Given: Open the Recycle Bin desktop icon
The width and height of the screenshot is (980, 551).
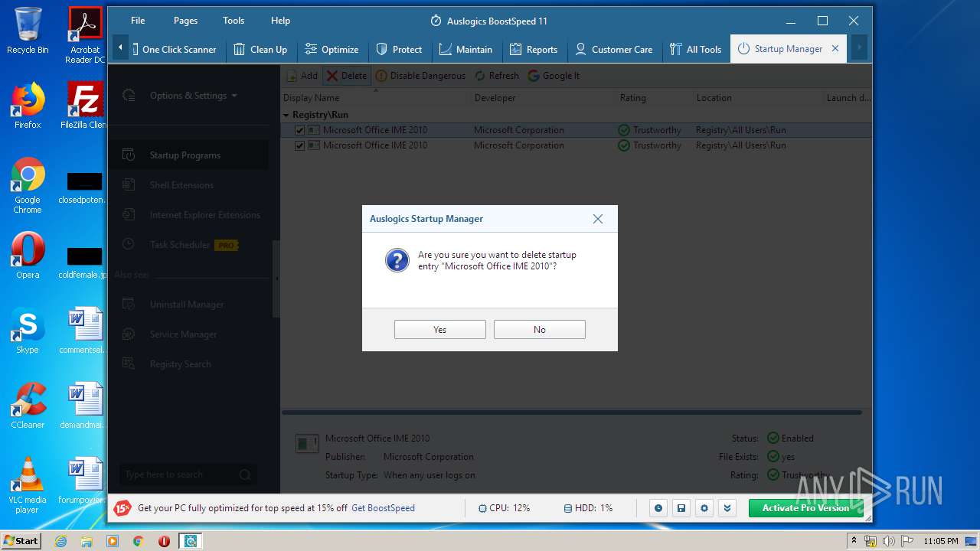Looking at the screenshot, I should [x=28, y=31].
